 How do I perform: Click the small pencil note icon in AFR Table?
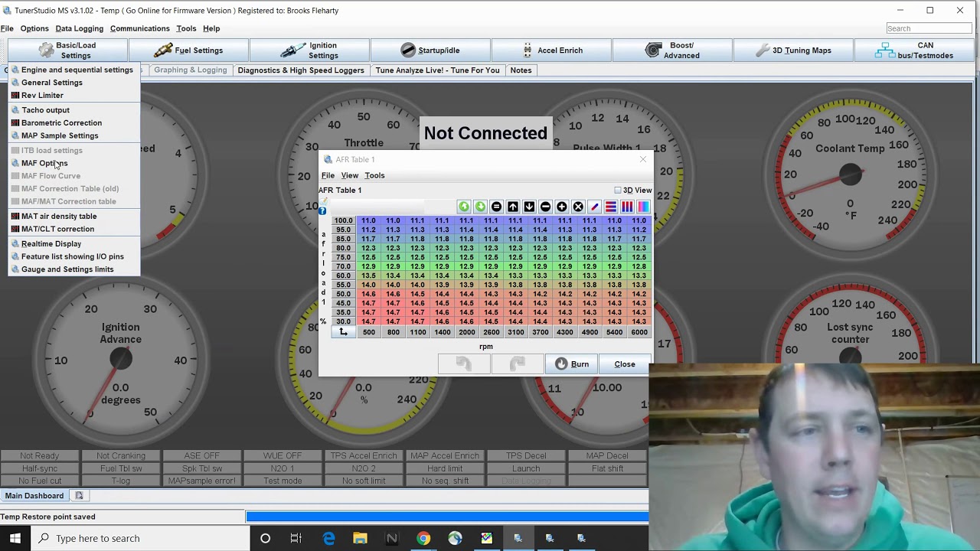(x=324, y=202)
